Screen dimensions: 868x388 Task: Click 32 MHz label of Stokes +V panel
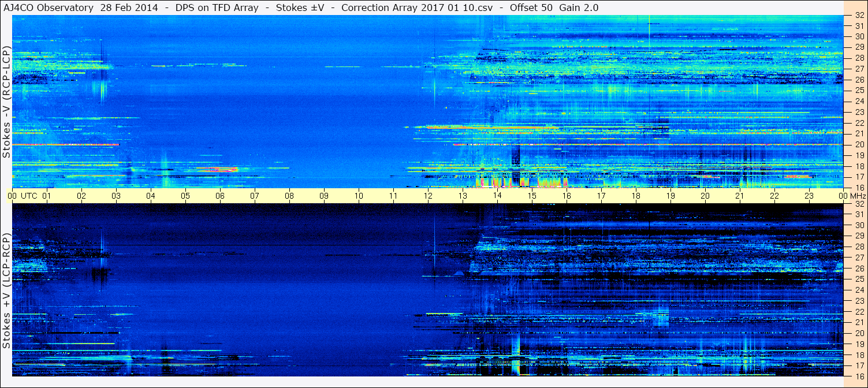[x=860, y=204]
